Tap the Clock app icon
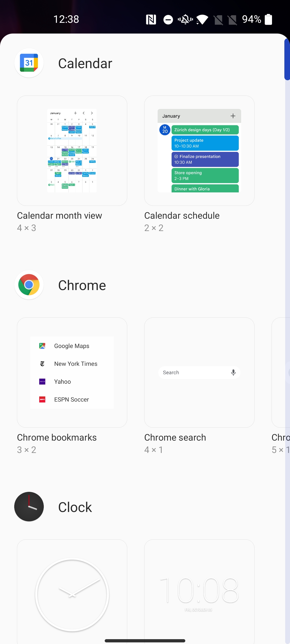The image size is (290, 644). click(29, 507)
